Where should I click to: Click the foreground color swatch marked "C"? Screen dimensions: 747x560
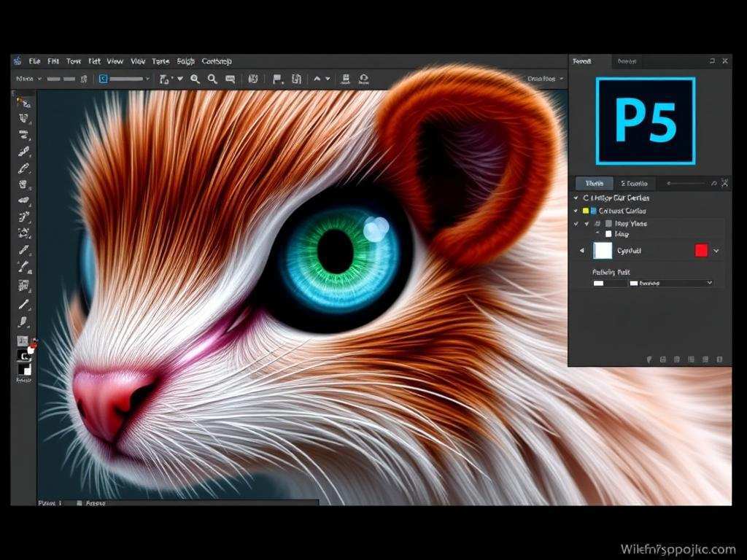[x=24, y=355]
